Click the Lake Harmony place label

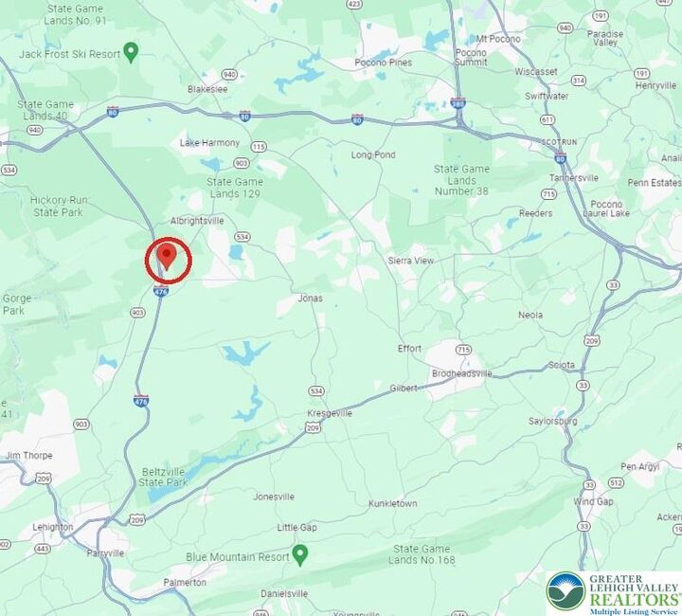pyautogui.click(x=209, y=143)
